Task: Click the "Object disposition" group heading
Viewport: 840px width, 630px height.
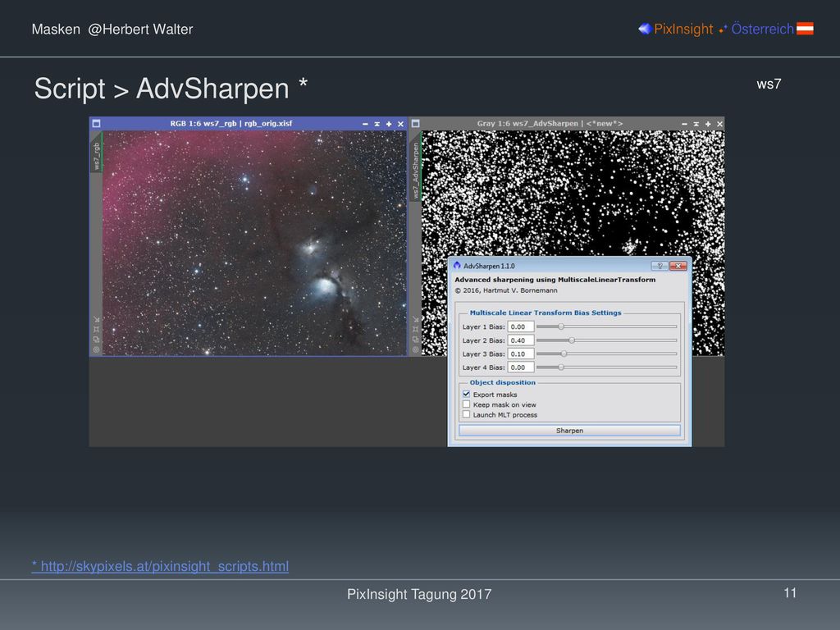Action: click(503, 382)
